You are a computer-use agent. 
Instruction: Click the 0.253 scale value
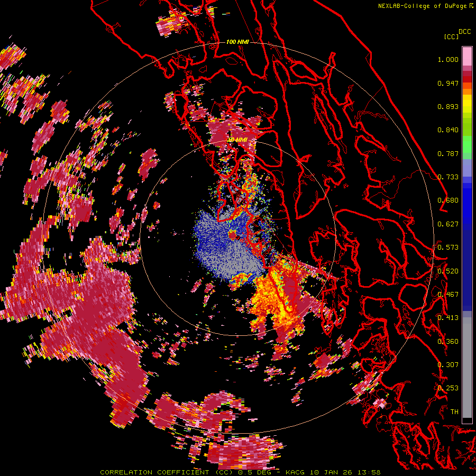pyautogui.click(x=448, y=388)
